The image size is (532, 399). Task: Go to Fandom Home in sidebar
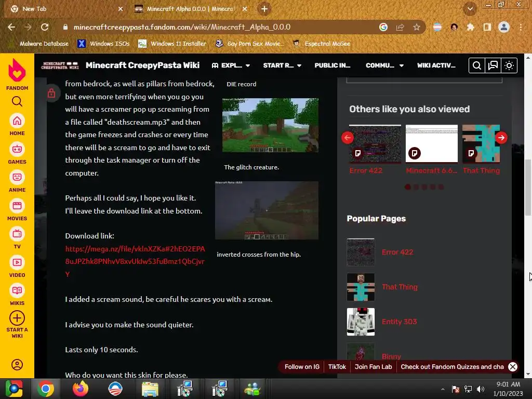point(17,121)
